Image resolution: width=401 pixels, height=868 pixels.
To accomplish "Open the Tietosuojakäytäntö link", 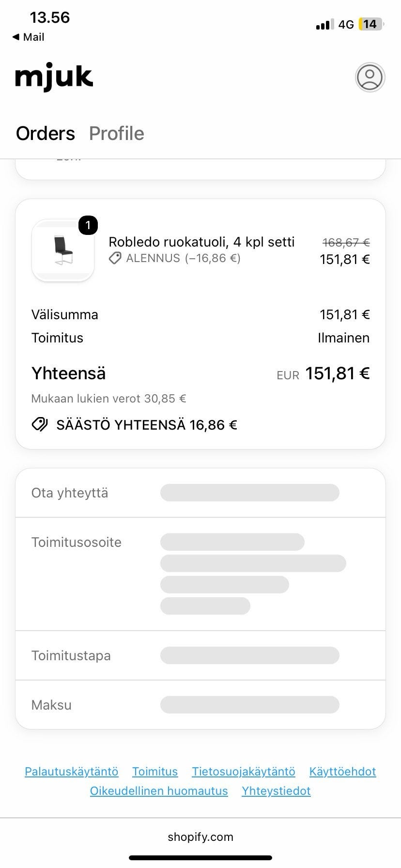I will (x=244, y=771).
